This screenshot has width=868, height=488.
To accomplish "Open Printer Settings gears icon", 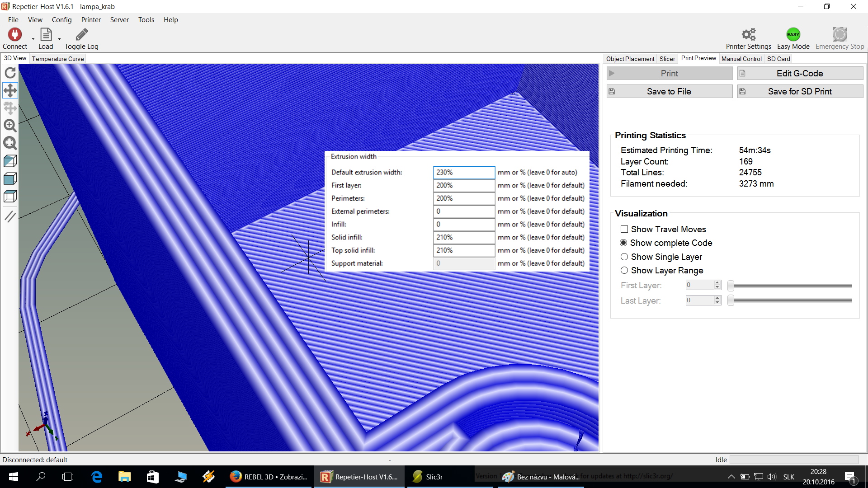I will pos(748,35).
